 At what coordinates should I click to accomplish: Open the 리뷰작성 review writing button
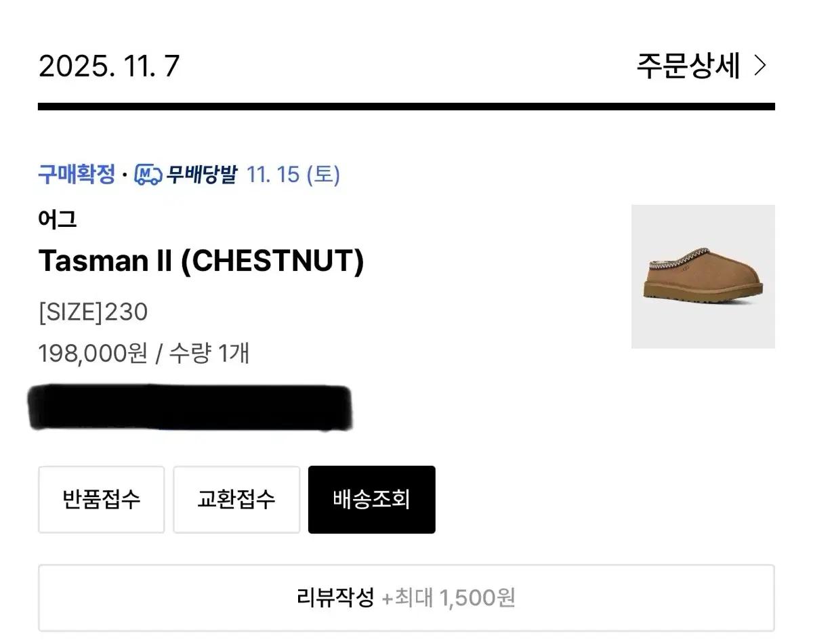[x=406, y=597]
